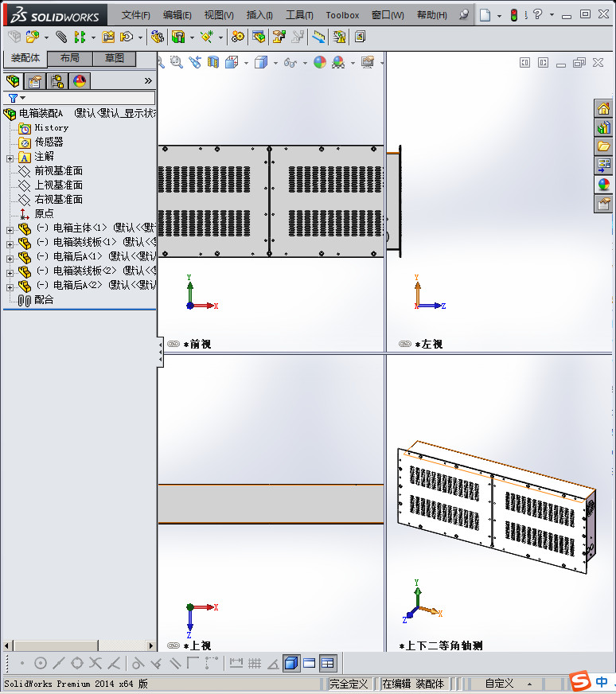Open the 插入(I) menu
This screenshot has width=616, height=694.
(259, 15)
